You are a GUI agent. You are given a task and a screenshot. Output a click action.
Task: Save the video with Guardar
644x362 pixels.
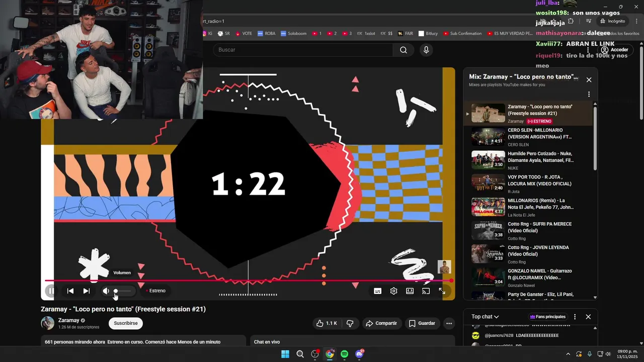point(422,323)
